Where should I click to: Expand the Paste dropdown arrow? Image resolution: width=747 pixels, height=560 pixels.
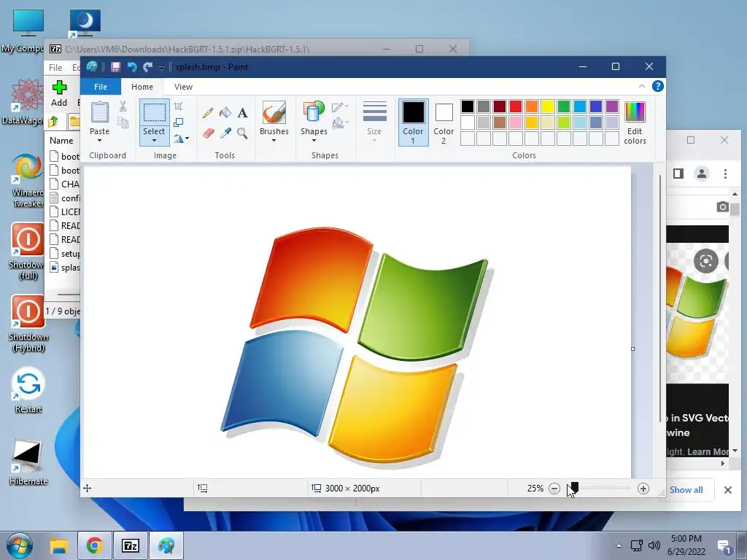tap(99, 141)
